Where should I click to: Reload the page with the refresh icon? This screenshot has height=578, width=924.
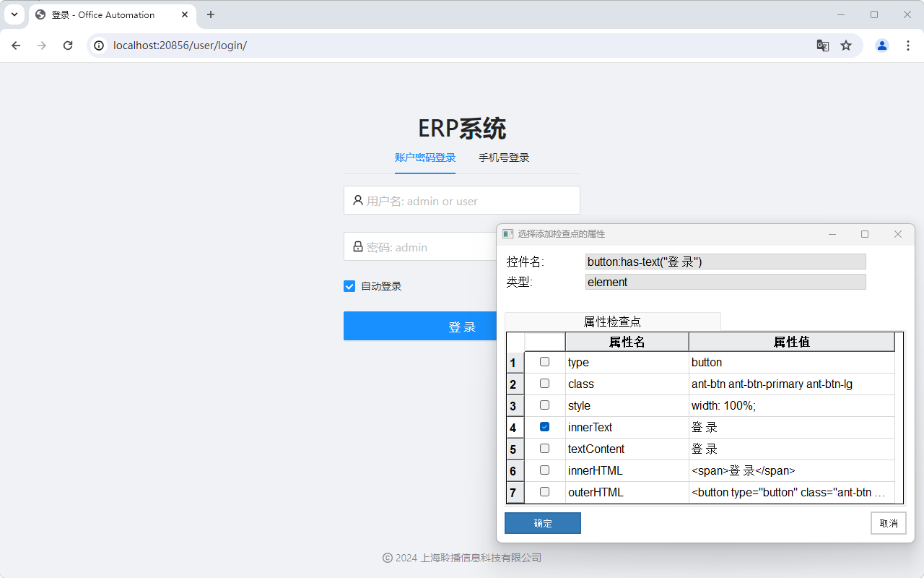click(x=68, y=46)
